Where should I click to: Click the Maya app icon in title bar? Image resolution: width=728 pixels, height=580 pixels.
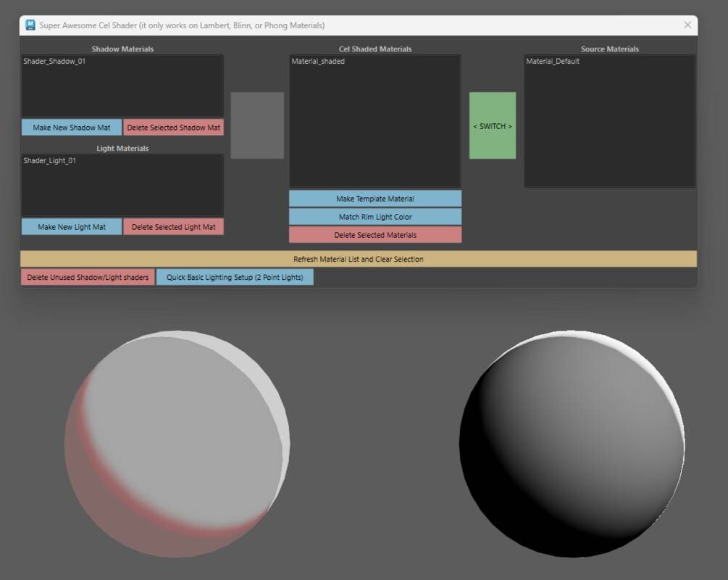coord(30,25)
